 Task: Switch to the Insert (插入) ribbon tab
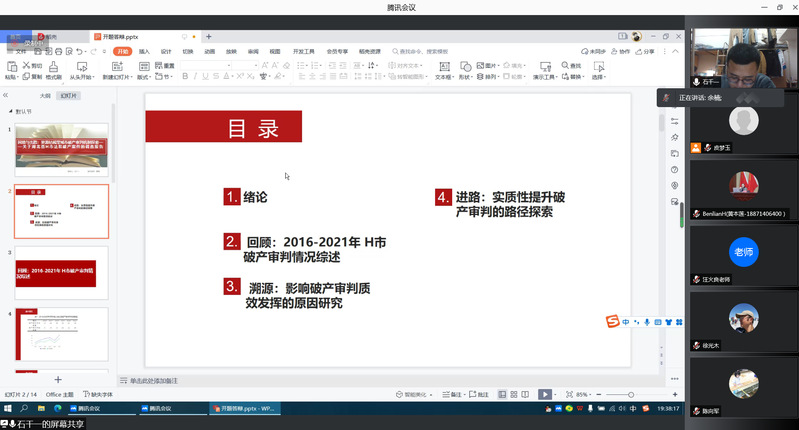pos(144,51)
